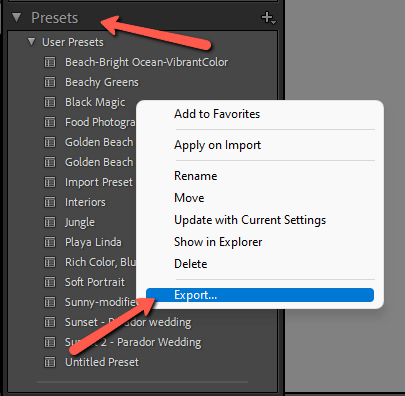Image resolution: width=405 pixels, height=396 pixels.
Task: Choose Update with Current Settings
Action: (250, 220)
